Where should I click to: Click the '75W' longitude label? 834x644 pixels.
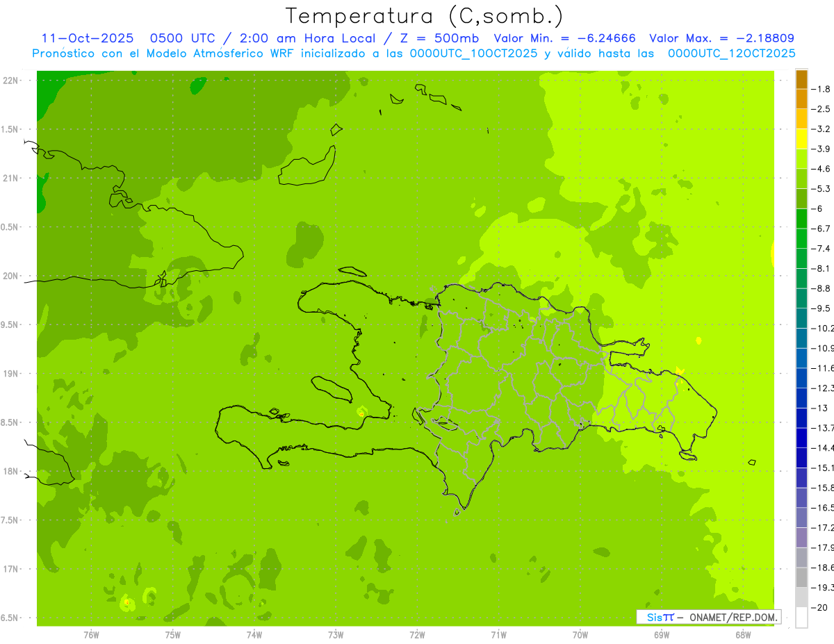pos(173,635)
